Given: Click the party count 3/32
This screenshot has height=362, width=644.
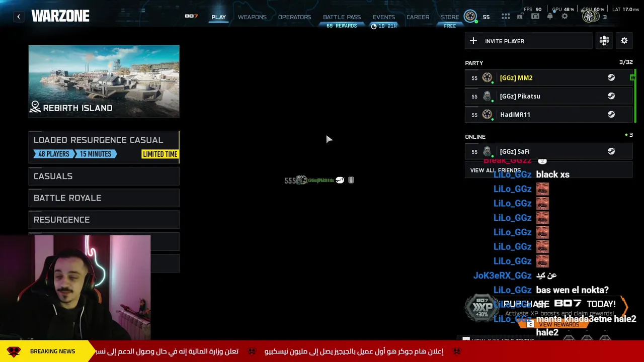Looking at the screenshot, I should click(626, 62).
